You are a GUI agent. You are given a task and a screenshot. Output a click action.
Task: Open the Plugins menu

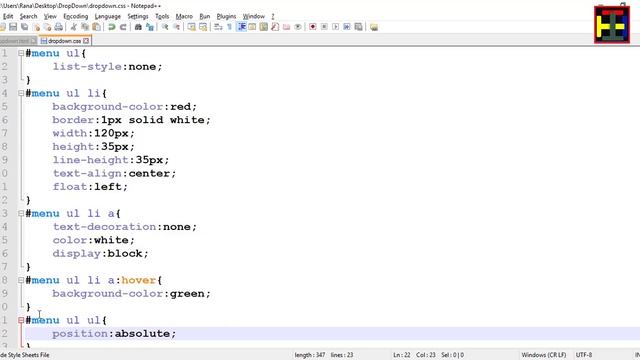click(x=226, y=16)
